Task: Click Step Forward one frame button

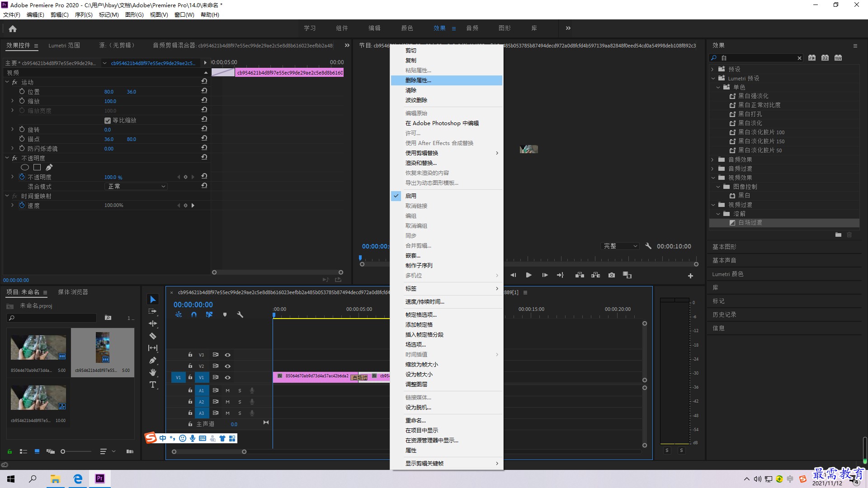Action: tap(545, 275)
